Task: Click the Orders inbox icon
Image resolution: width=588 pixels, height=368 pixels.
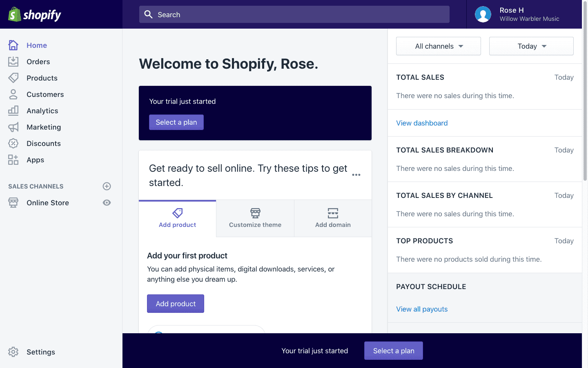Action: (x=13, y=61)
